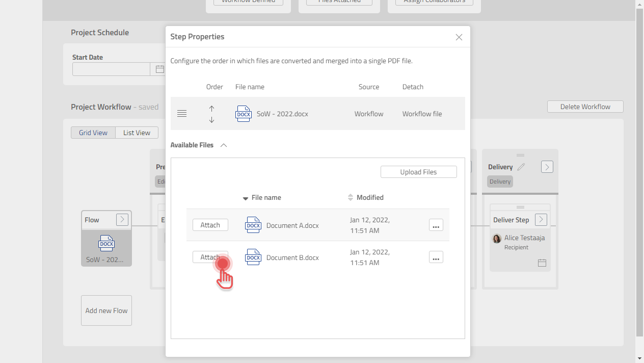
Task: Attach Document A.docx to the workflow
Action: tap(210, 225)
